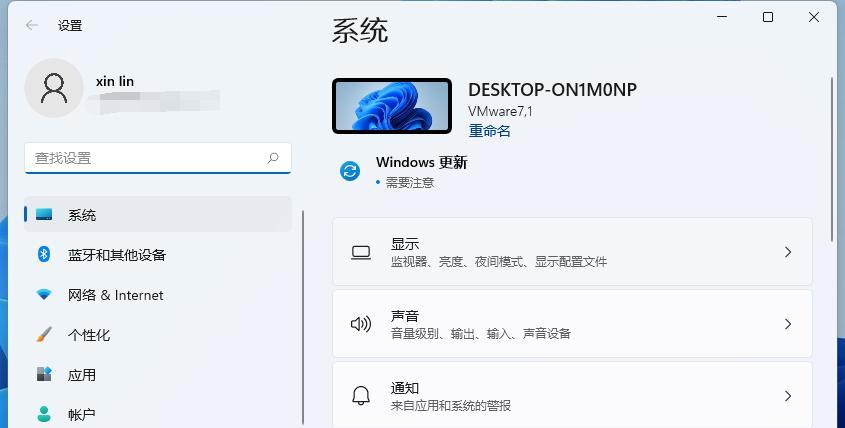Select the 系统 monitor icon in sidebar
Screen dimensions: 845x428
click(x=44, y=215)
